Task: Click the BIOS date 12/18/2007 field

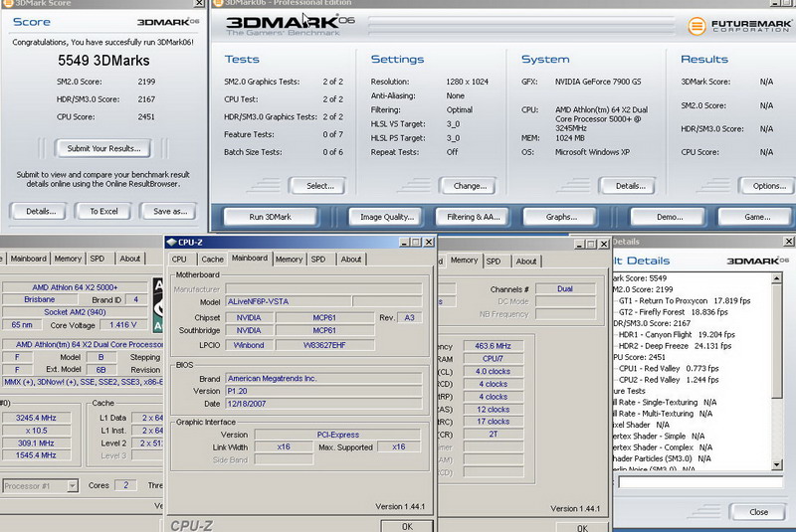Action: [x=323, y=404]
